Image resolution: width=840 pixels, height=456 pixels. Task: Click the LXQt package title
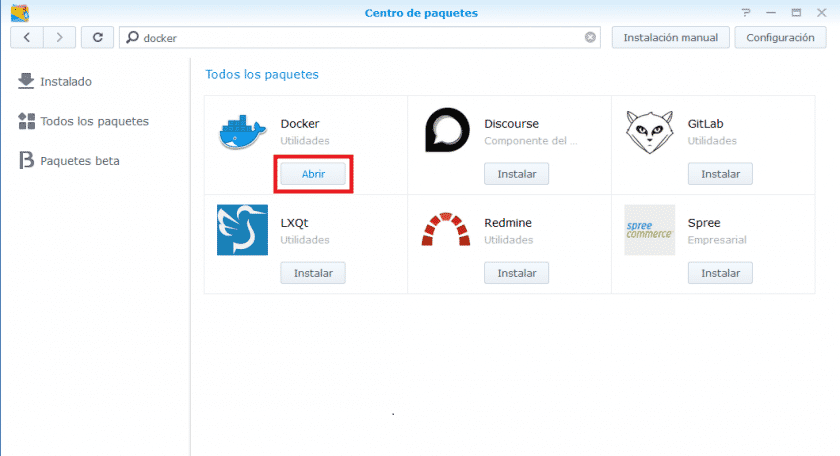pos(294,223)
